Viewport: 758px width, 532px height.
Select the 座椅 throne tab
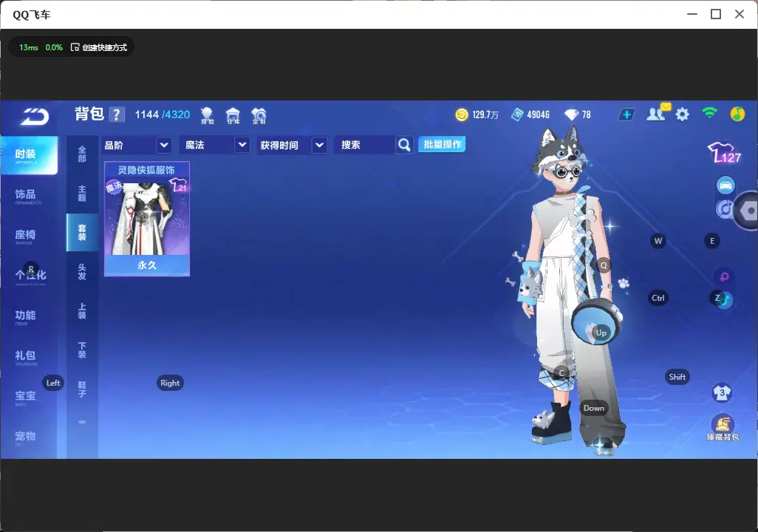(x=26, y=236)
